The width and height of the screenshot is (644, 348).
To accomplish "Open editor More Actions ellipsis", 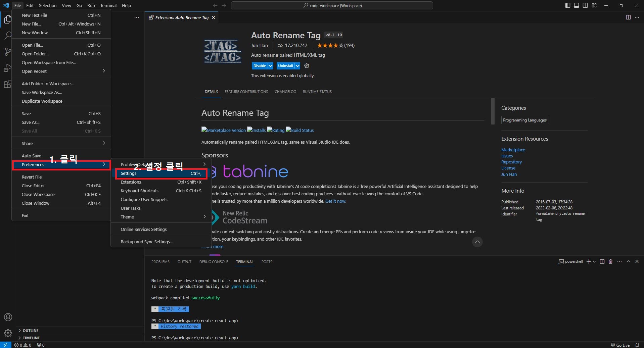I will pyautogui.click(x=637, y=17).
